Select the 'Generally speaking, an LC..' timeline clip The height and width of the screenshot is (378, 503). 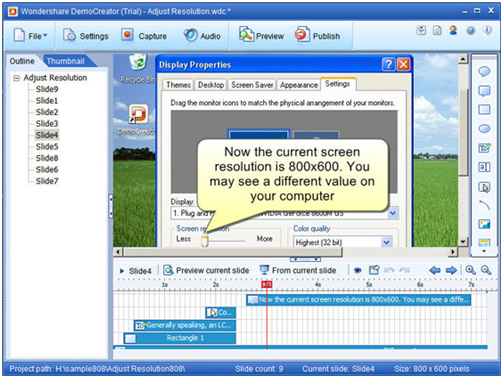coord(185,325)
